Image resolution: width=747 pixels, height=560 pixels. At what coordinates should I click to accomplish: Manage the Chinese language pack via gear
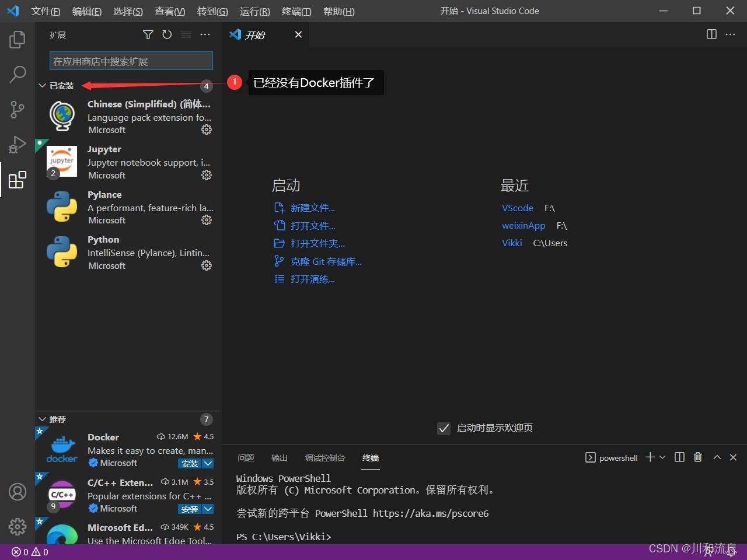coord(207,129)
